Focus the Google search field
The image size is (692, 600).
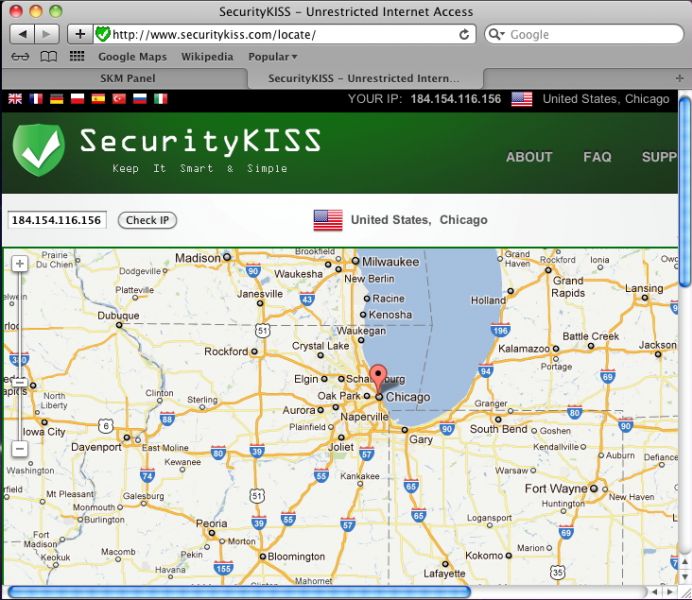tap(584, 34)
